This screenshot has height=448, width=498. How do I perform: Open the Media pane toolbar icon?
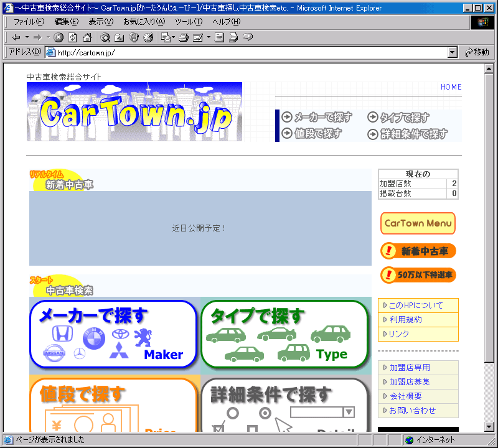[x=134, y=37]
